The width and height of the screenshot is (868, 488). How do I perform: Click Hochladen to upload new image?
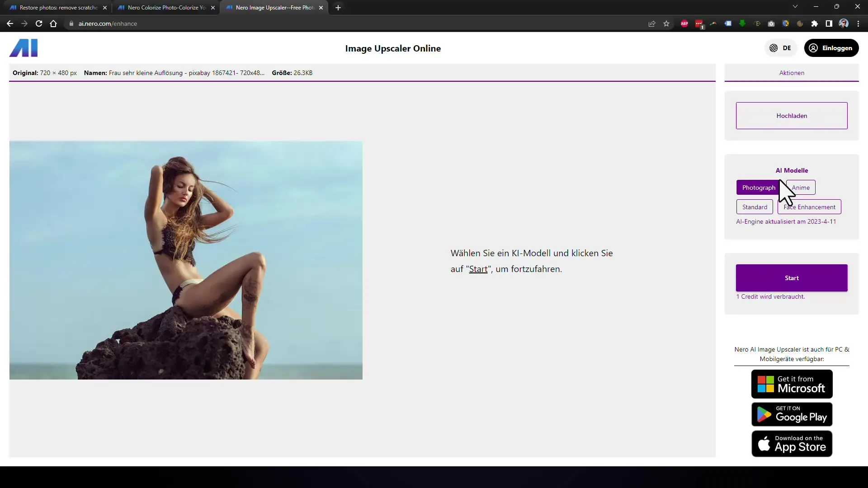tap(792, 115)
